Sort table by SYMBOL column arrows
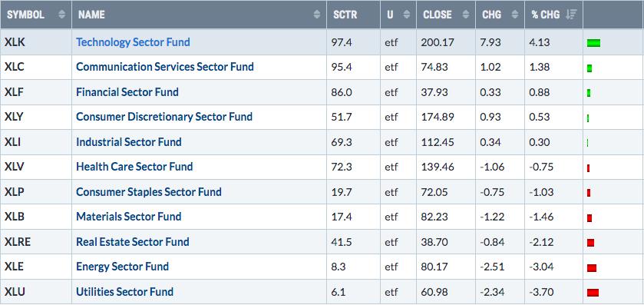 point(62,15)
